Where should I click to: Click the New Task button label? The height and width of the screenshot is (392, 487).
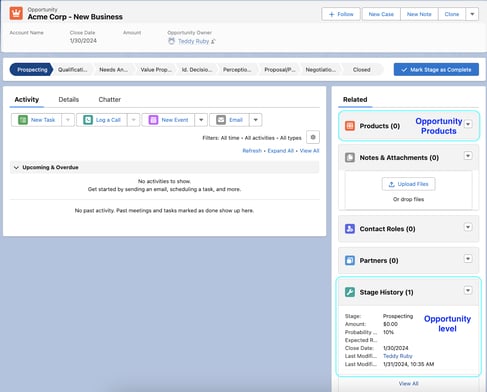click(43, 120)
